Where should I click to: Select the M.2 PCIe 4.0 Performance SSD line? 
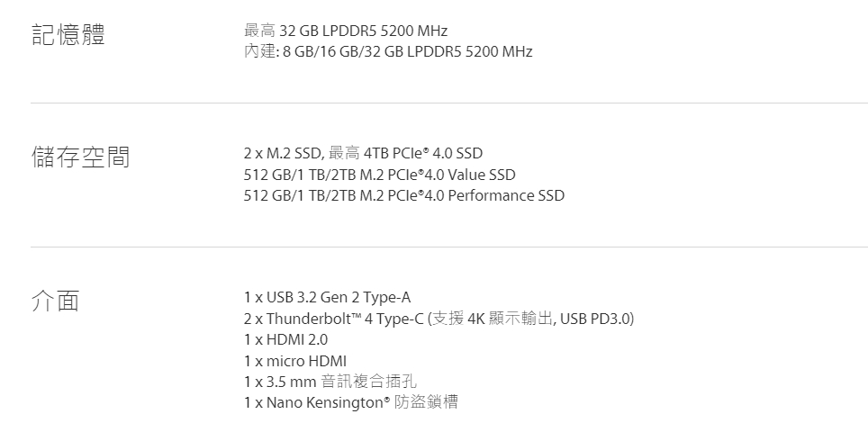pyautogui.click(x=404, y=196)
